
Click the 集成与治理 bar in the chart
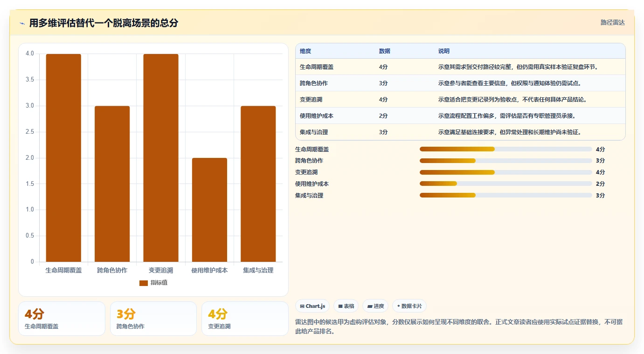pyautogui.click(x=258, y=184)
